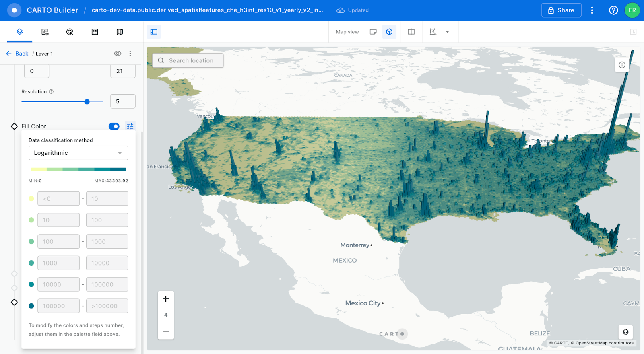The width and height of the screenshot is (644, 354).
Task: Toggle Layer 1 visibility eye icon
Action: (118, 54)
